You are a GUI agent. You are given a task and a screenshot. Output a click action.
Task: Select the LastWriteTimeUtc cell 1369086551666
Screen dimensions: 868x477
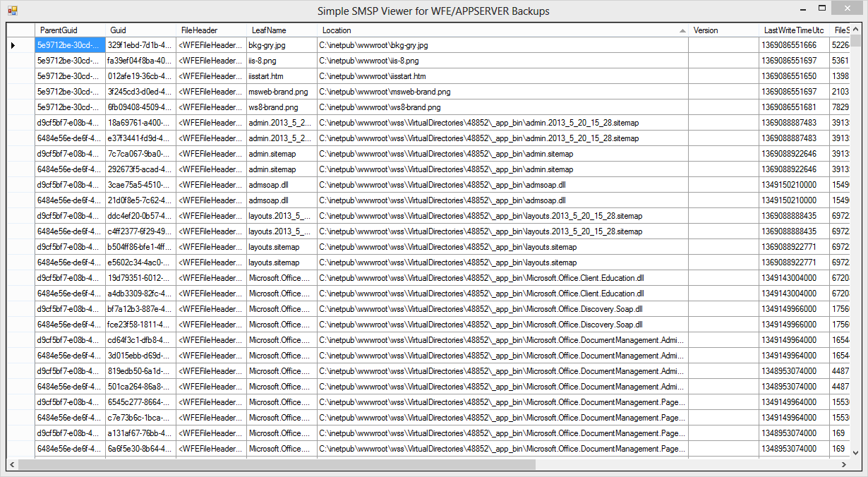[x=794, y=45]
